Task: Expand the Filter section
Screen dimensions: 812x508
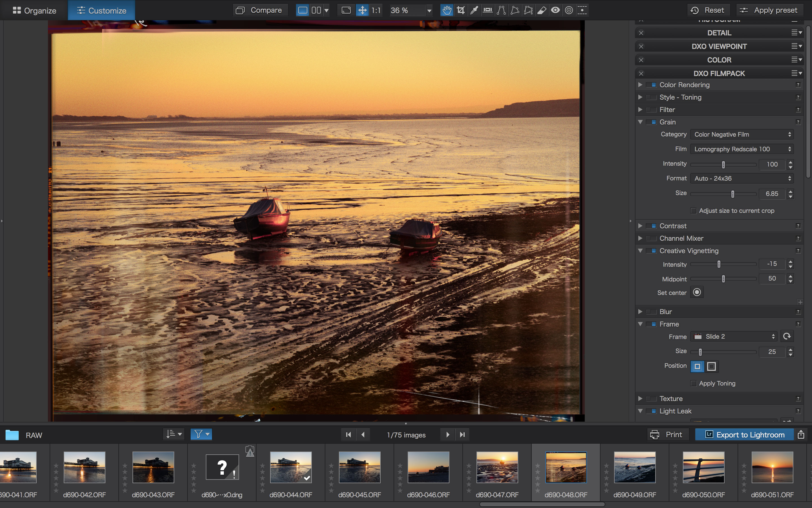Action: point(640,110)
